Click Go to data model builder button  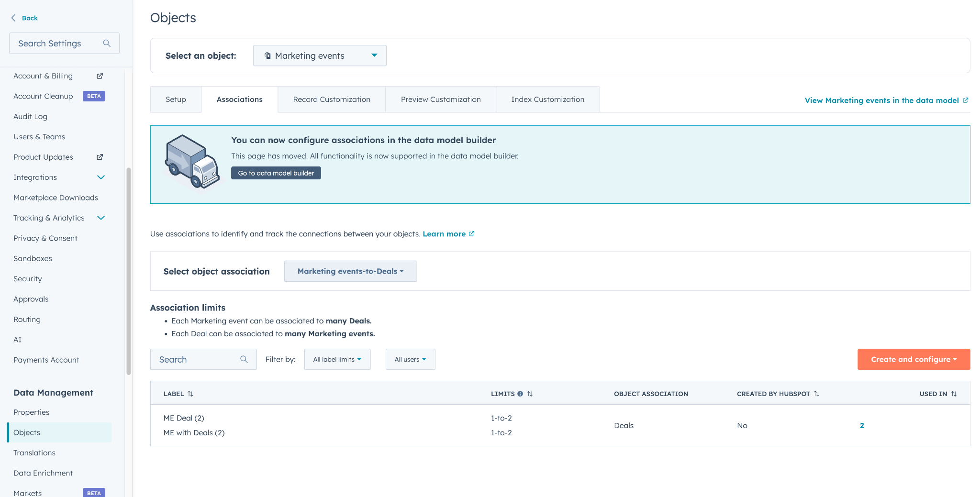[x=276, y=173]
